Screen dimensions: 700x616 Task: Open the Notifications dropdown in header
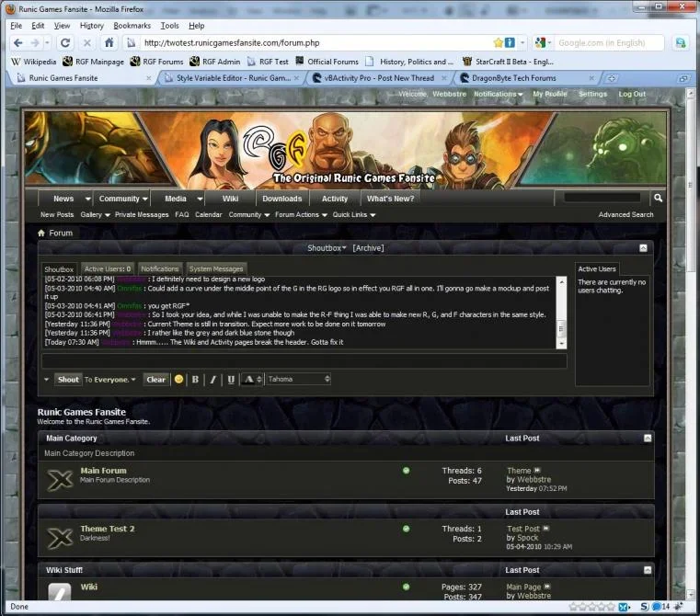point(499,94)
